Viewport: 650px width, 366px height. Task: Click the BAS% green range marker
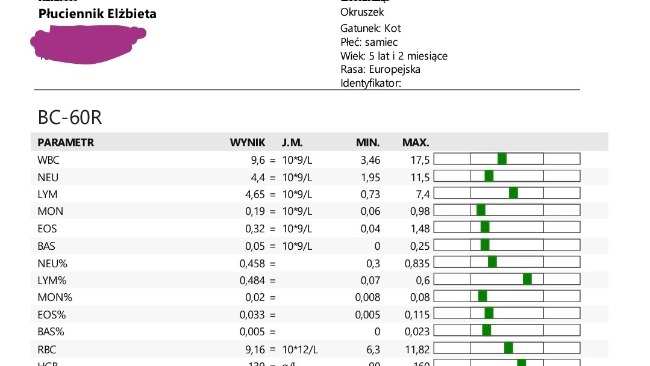click(487, 331)
